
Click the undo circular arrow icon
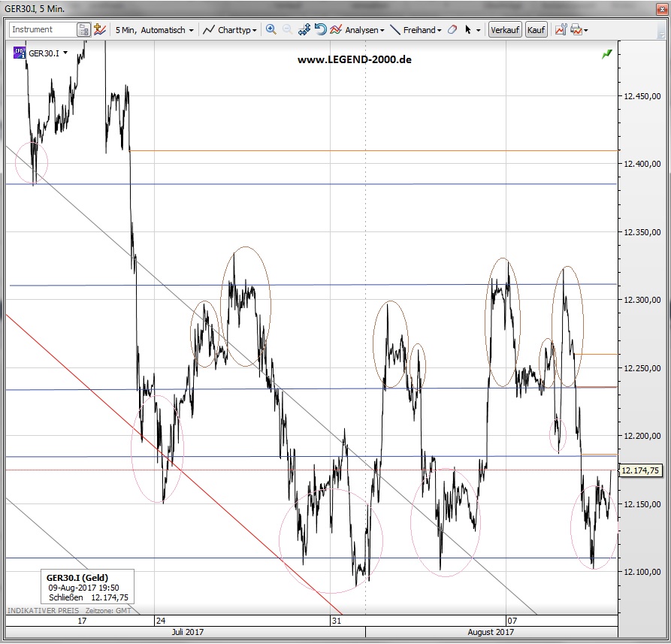click(x=320, y=29)
